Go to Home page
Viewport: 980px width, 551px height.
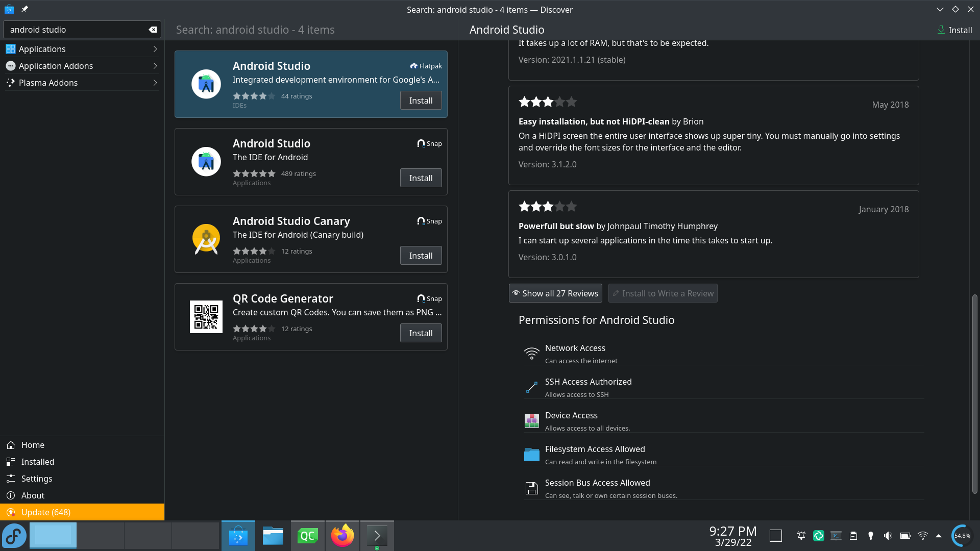82,445
